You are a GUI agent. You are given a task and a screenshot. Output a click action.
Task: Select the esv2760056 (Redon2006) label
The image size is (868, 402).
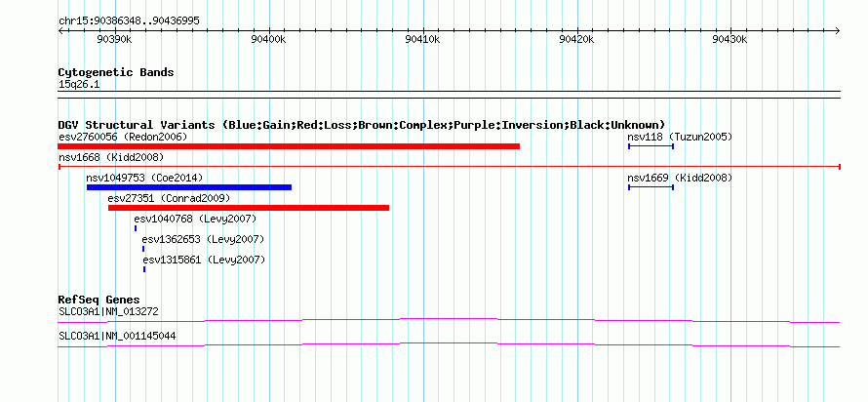[123, 137]
